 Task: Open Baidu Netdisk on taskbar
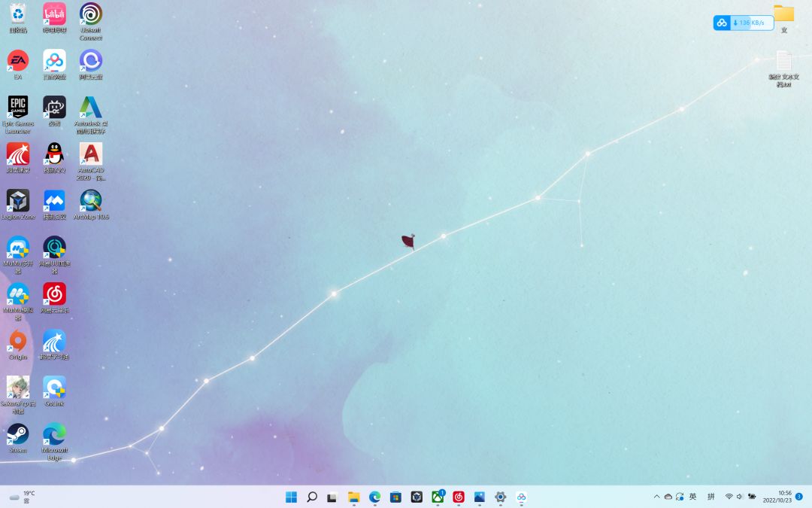click(522, 497)
